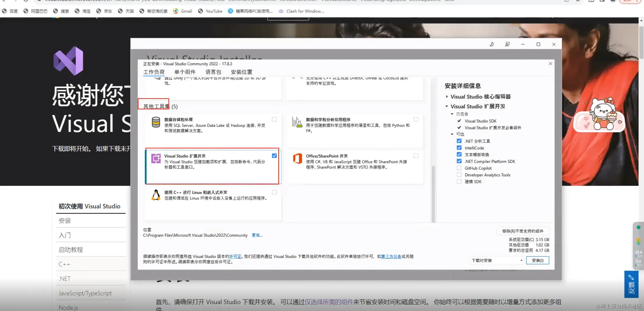The width and height of the screenshot is (644, 311).
Task: Close the installing dialog with X
Action: [x=550, y=63]
